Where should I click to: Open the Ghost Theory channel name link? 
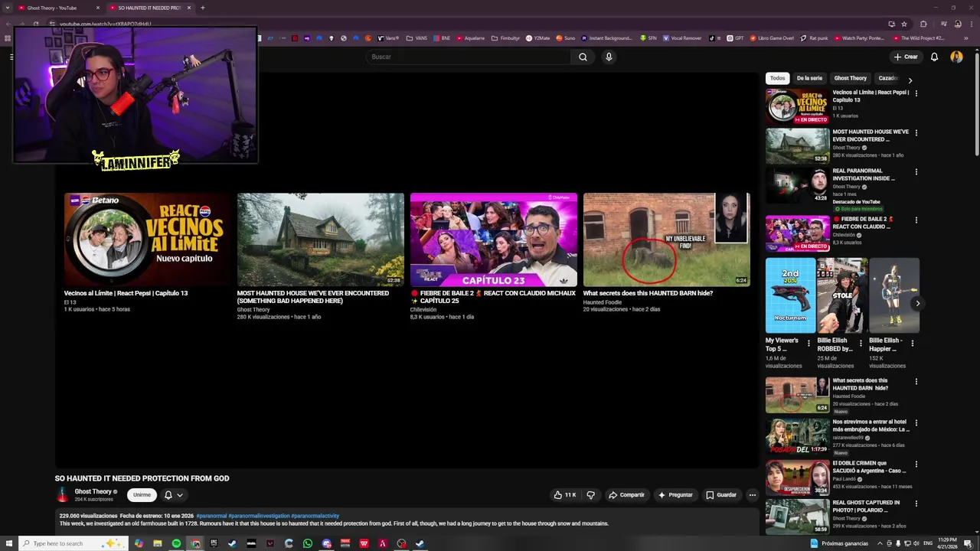93,491
